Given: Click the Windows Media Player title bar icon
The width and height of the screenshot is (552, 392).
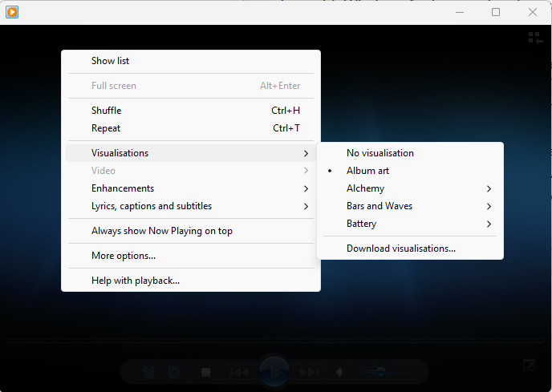Looking at the screenshot, I should coord(12,12).
